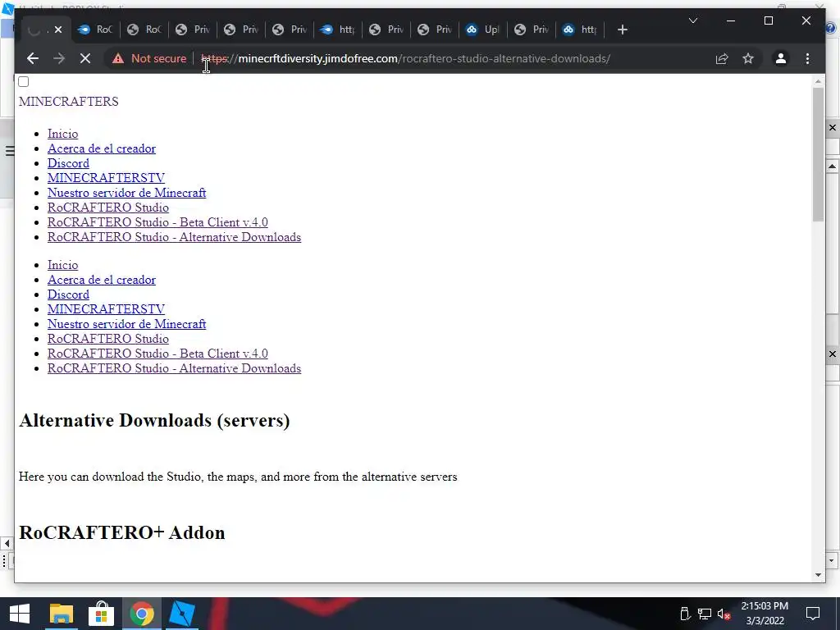Click Alternative Downloads (servers) heading
This screenshot has width=840, height=630.
154,421
